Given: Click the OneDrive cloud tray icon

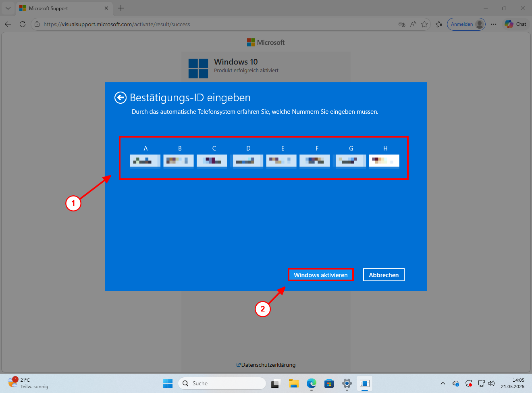Looking at the screenshot, I should [456, 383].
